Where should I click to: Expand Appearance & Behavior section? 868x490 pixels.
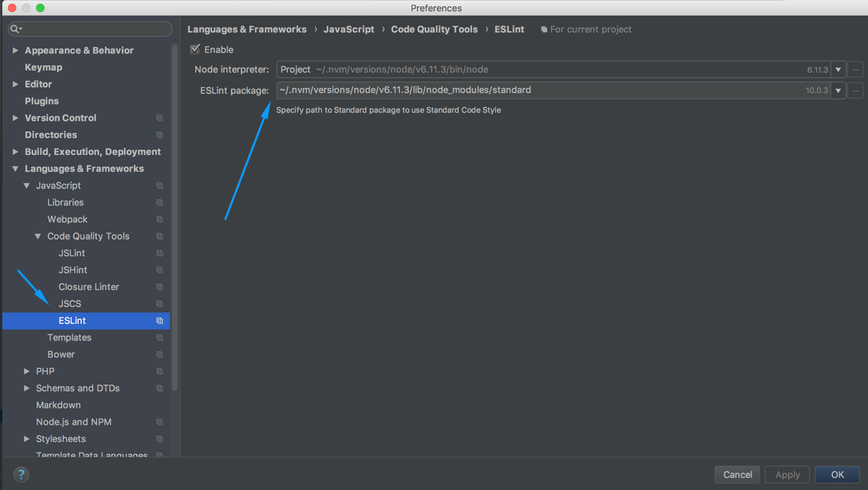(x=15, y=51)
